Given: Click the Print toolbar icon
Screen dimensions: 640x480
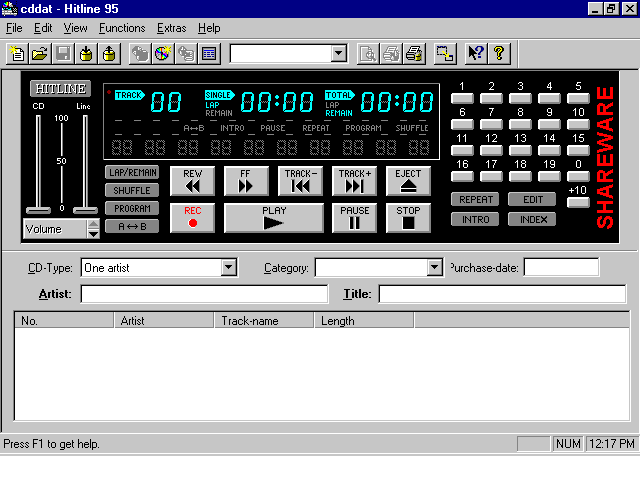Looking at the screenshot, I should [391, 53].
